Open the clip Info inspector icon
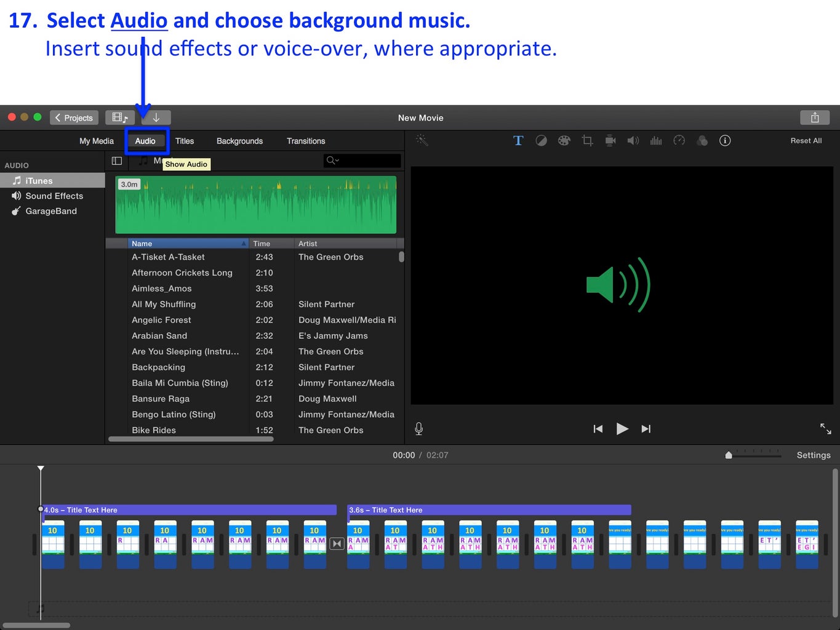 click(724, 140)
